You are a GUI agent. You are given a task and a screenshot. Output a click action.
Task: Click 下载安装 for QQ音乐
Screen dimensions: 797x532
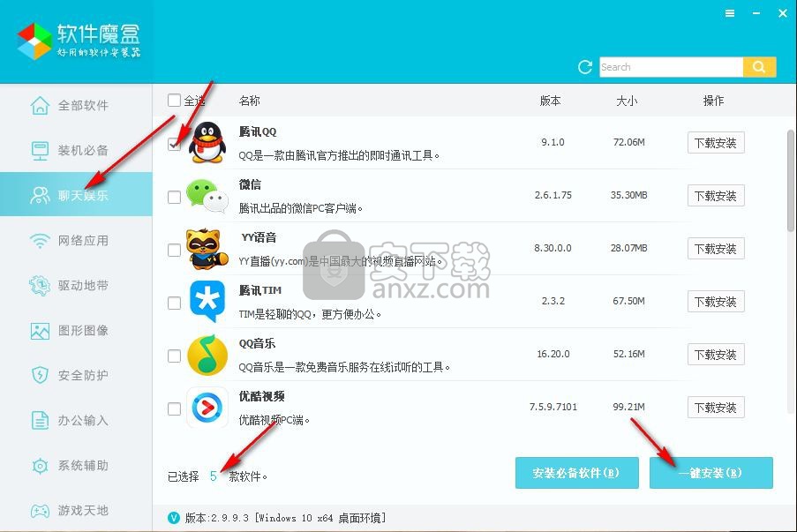click(716, 354)
